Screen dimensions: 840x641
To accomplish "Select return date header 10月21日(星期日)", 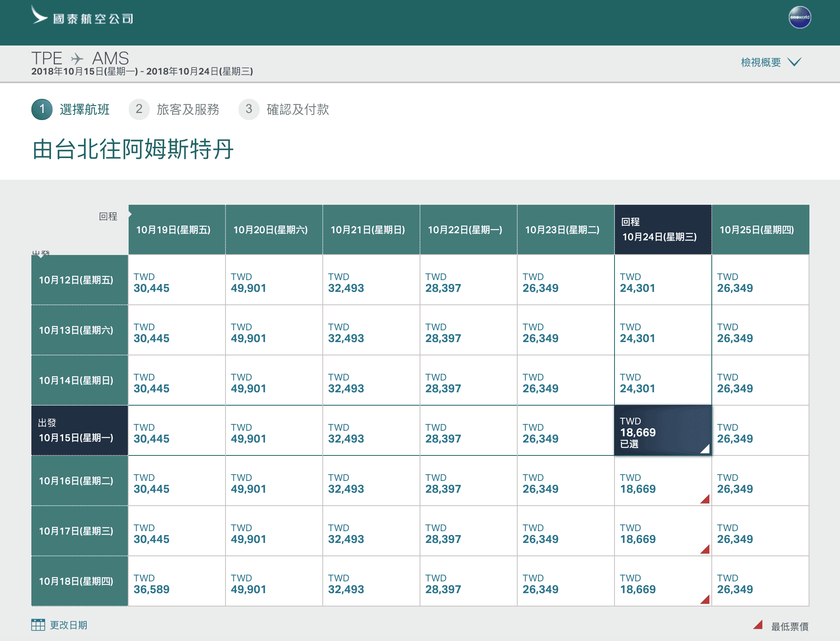I will 371,229.
